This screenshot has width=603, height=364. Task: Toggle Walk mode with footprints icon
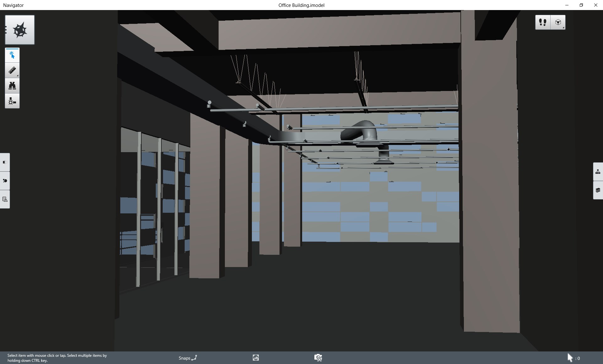[543, 22]
